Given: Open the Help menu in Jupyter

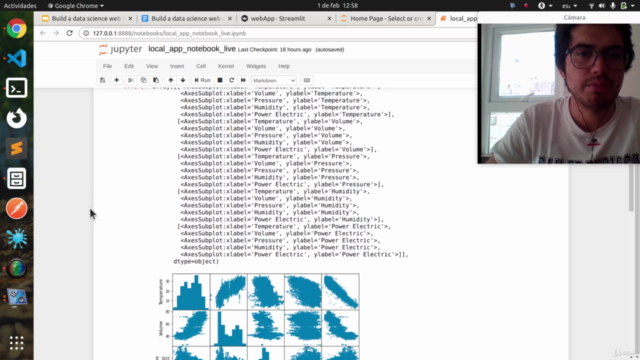Looking at the screenshot, I should (284, 66).
